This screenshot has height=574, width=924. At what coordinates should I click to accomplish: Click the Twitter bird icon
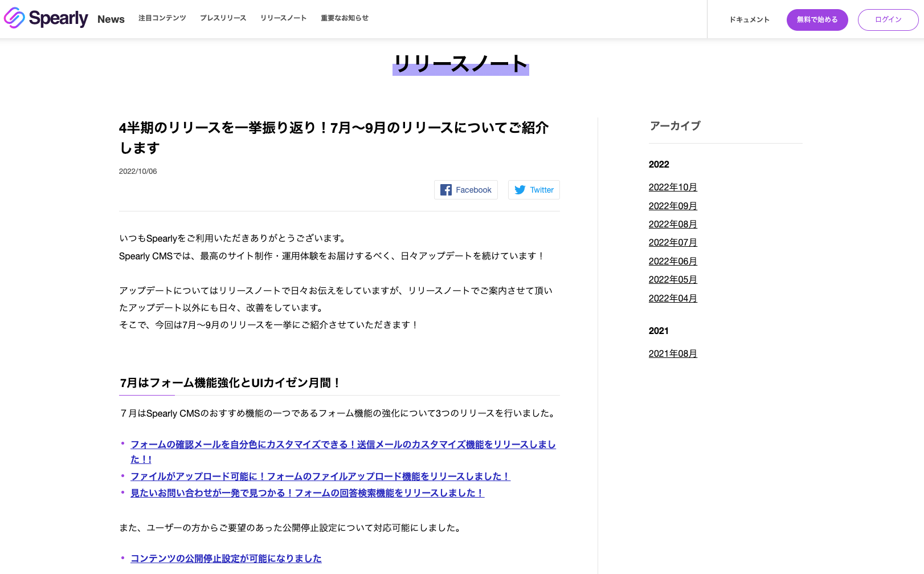click(x=520, y=190)
